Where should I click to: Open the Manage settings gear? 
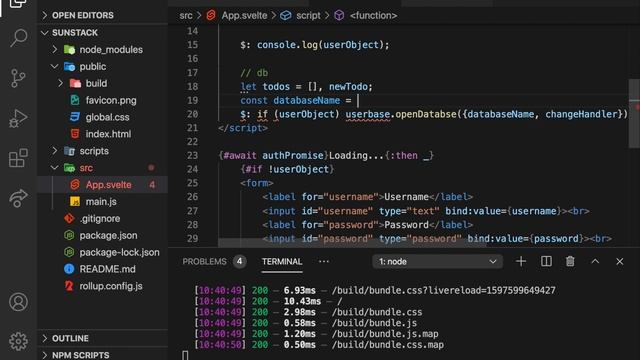pyautogui.click(x=18, y=341)
